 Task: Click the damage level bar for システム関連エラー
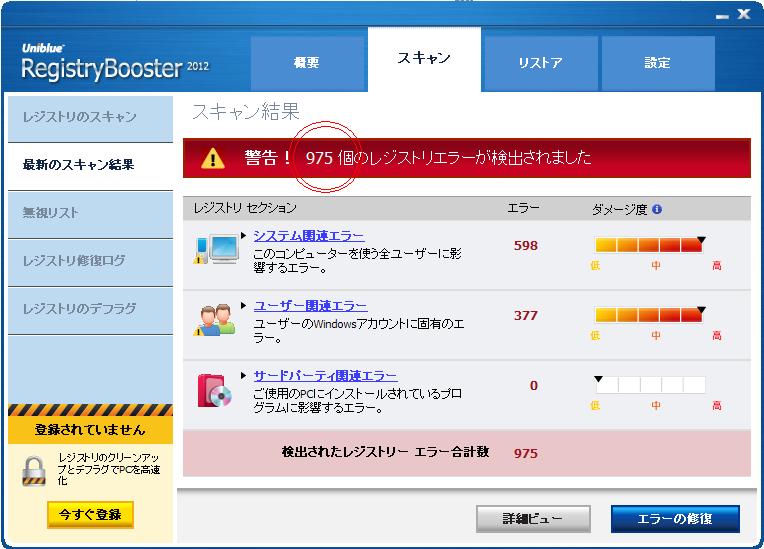pyautogui.click(x=649, y=245)
